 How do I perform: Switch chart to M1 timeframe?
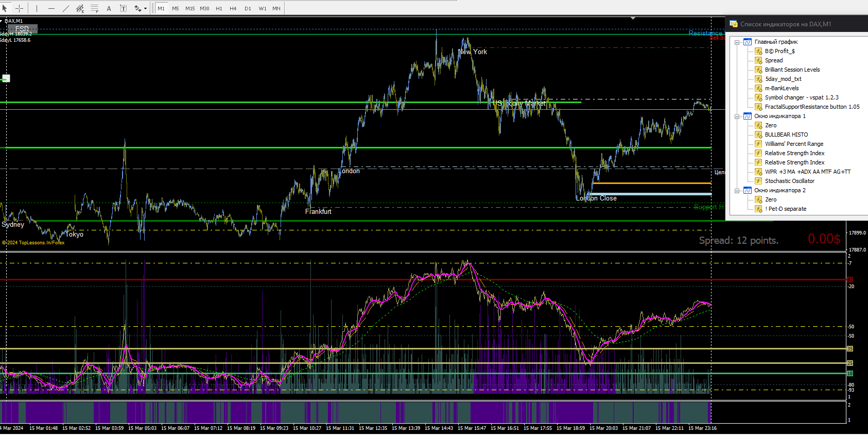161,8
